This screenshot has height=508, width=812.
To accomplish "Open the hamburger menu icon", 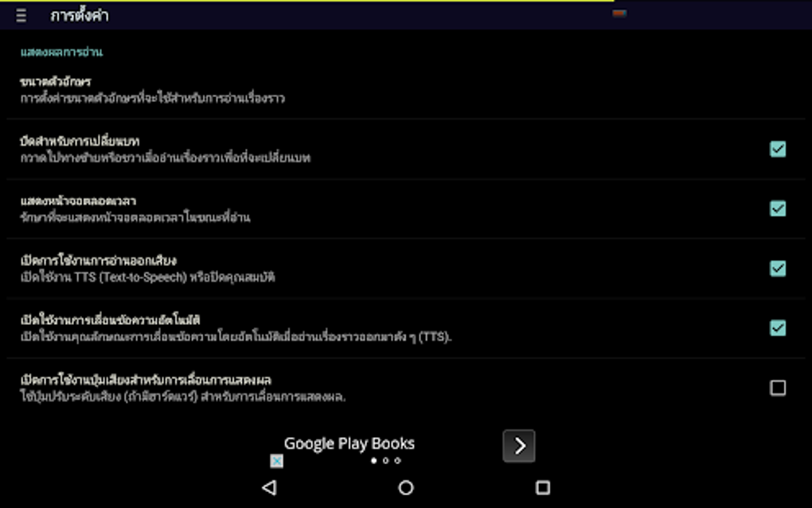I will pos(21,16).
